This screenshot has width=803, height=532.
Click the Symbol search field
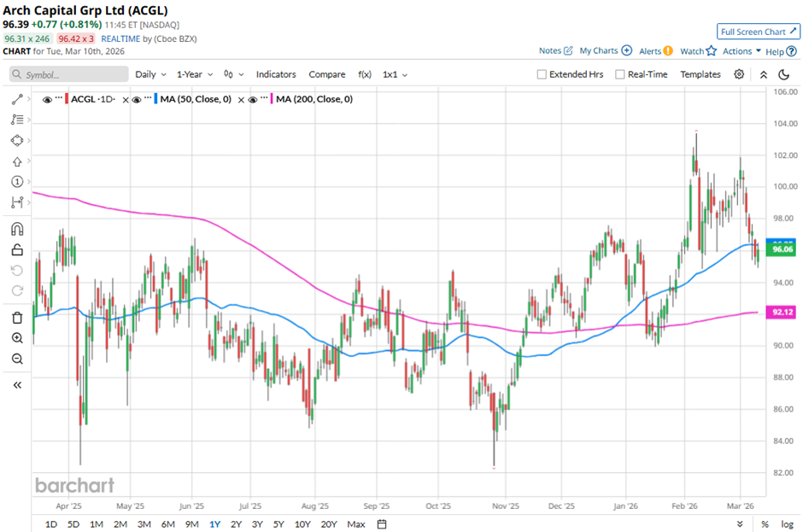[68, 74]
